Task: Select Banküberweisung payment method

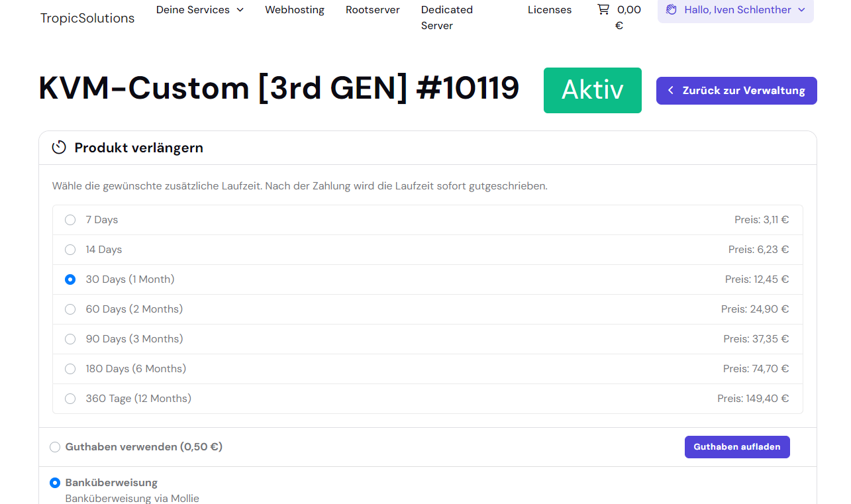Action: pos(55,483)
